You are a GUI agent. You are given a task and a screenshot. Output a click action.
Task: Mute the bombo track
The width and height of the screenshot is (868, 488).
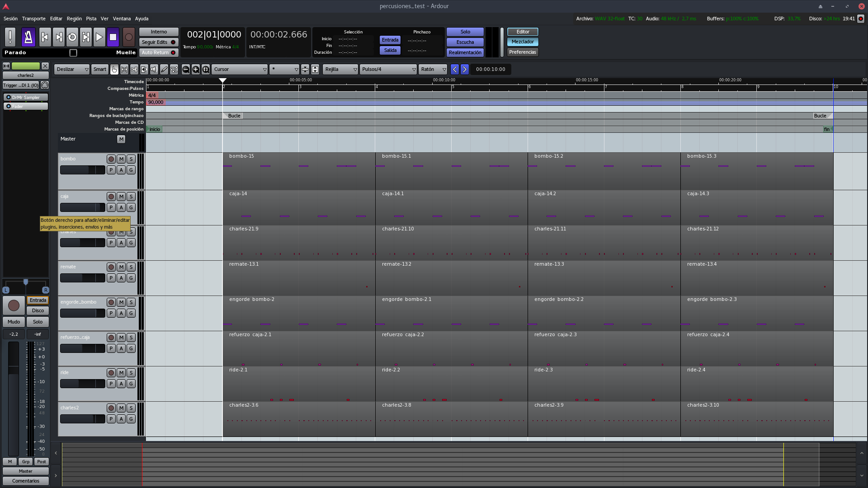(x=121, y=159)
